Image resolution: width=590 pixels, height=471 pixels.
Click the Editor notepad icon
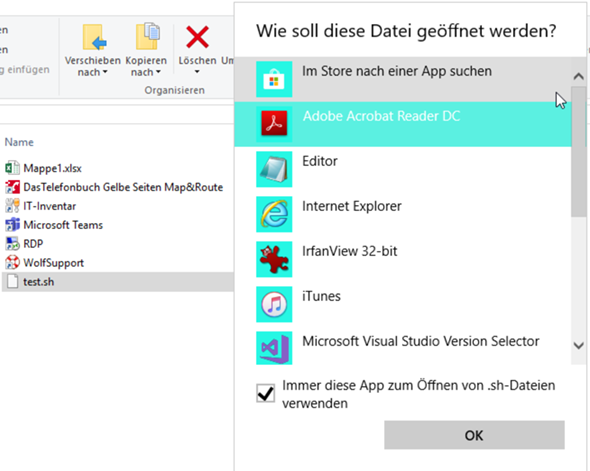[274, 169]
